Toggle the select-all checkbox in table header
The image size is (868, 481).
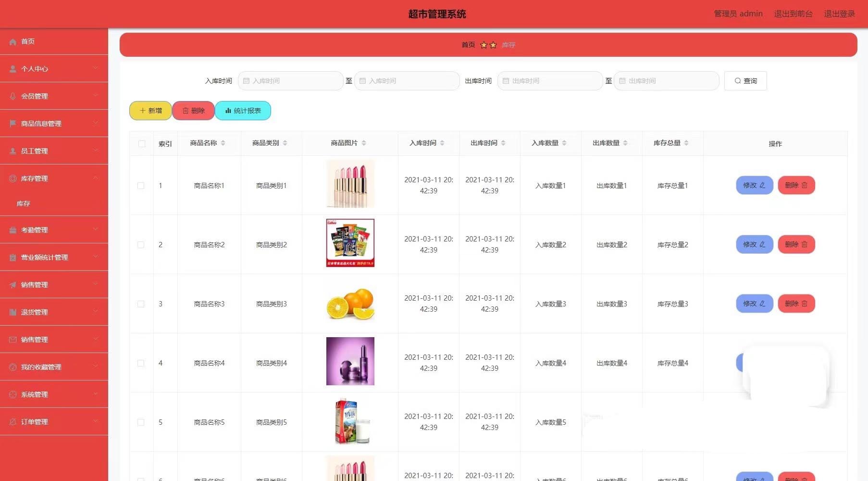(x=142, y=144)
